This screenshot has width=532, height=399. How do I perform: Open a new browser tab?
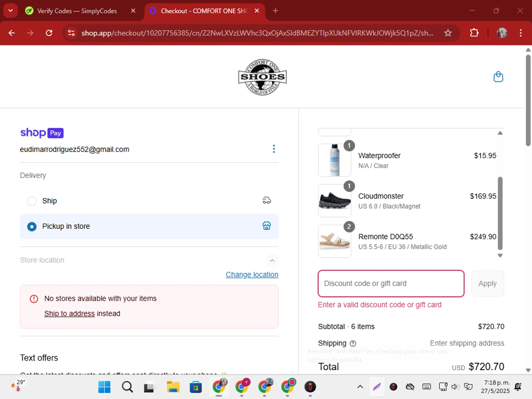click(275, 11)
